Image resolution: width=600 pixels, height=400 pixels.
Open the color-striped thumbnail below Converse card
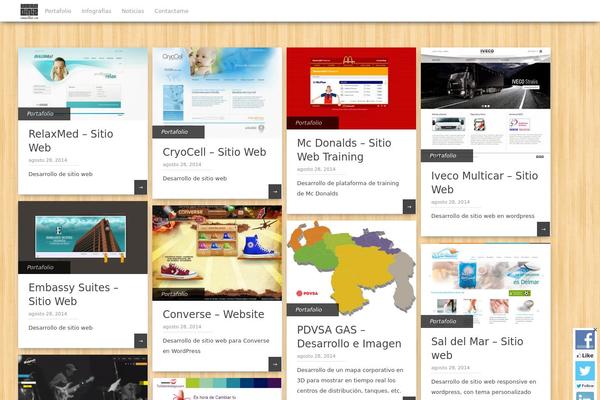(x=217, y=389)
